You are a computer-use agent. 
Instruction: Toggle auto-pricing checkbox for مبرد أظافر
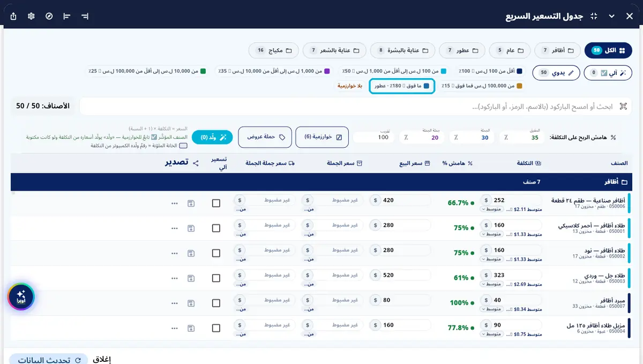click(x=216, y=304)
